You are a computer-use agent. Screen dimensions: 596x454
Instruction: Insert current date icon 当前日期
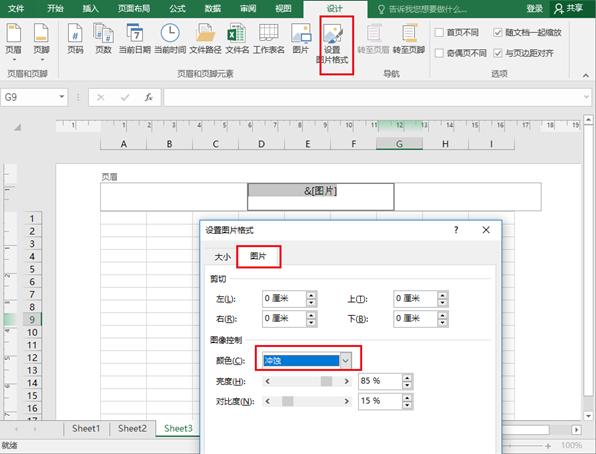point(135,38)
